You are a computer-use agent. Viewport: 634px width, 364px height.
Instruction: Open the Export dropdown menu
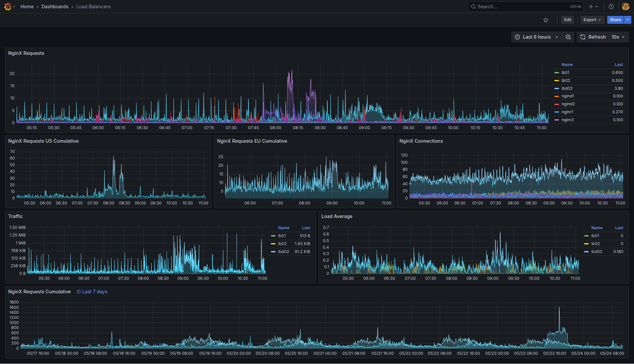click(x=592, y=20)
